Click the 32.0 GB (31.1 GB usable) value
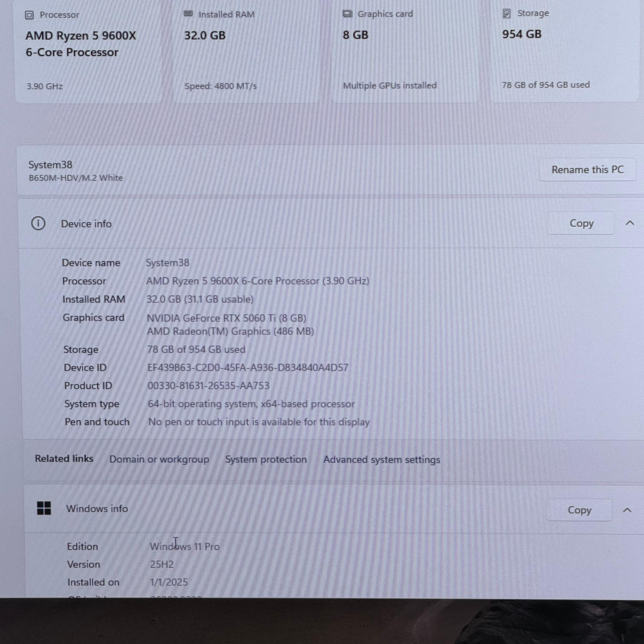The width and height of the screenshot is (644, 644). [x=200, y=299]
